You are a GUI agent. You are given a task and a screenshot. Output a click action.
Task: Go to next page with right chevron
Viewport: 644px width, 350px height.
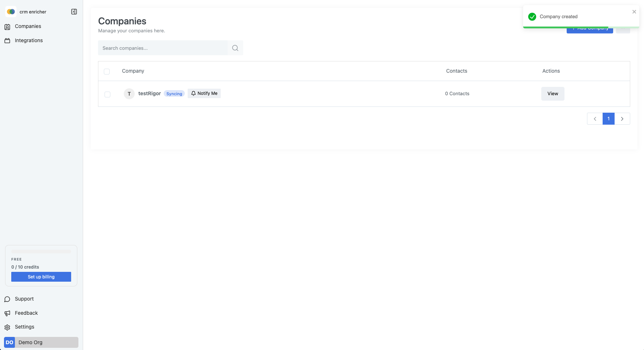[622, 119]
